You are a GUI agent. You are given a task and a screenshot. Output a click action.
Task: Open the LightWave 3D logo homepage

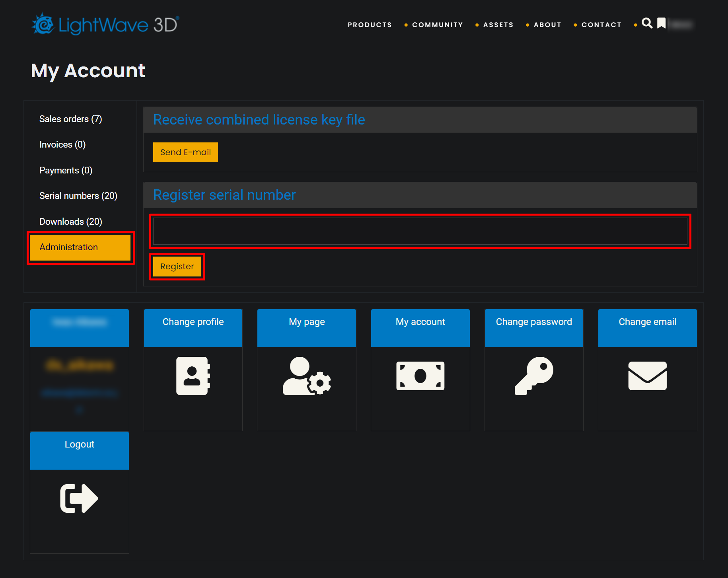tap(105, 24)
